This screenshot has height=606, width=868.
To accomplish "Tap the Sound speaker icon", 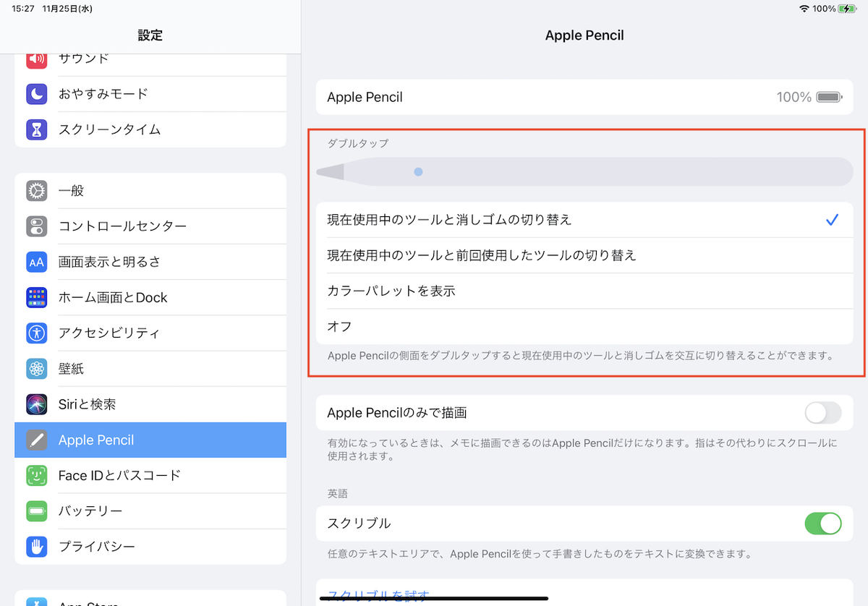I will [x=37, y=59].
